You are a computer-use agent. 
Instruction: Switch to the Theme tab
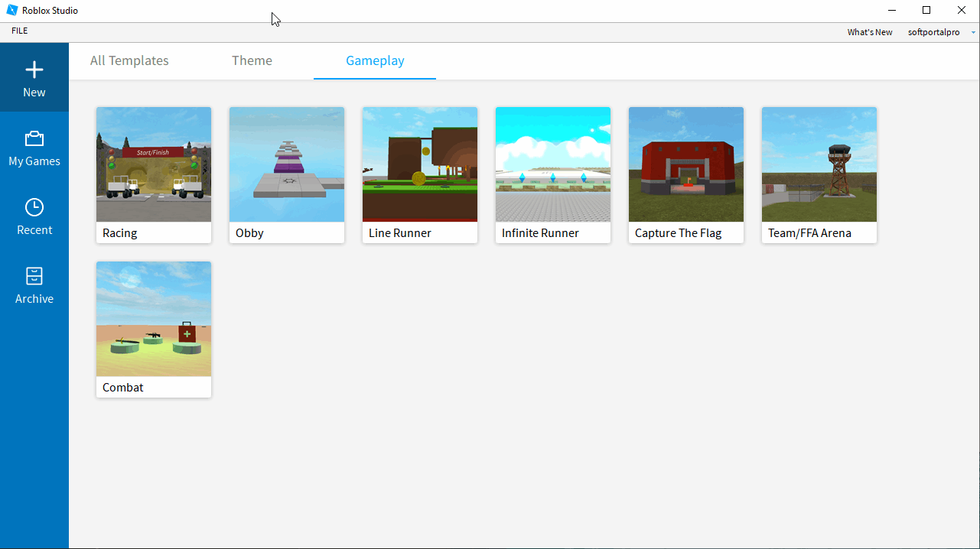tap(252, 60)
